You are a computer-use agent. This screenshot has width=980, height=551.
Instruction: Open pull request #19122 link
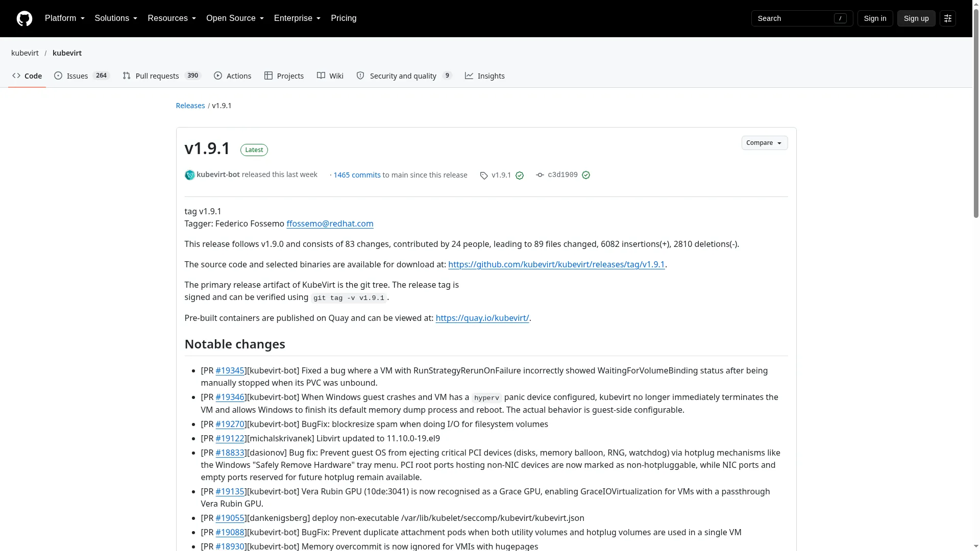(230, 439)
